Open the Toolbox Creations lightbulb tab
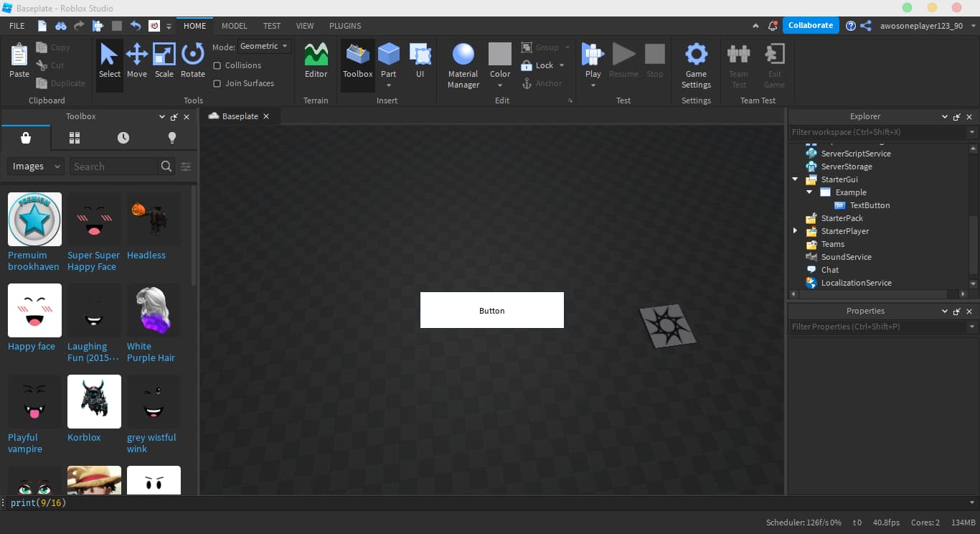 [172, 138]
